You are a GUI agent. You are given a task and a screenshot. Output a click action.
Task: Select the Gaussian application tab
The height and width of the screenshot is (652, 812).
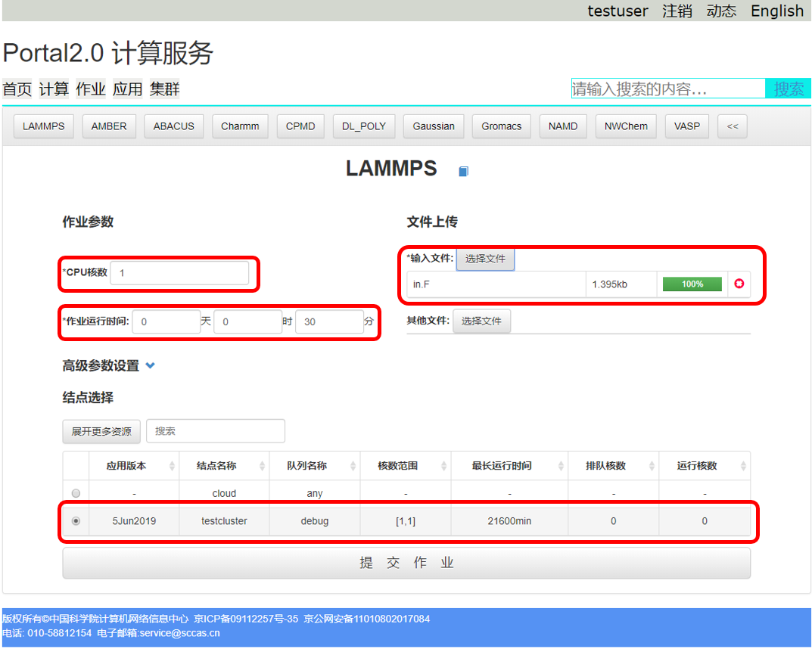click(x=434, y=126)
